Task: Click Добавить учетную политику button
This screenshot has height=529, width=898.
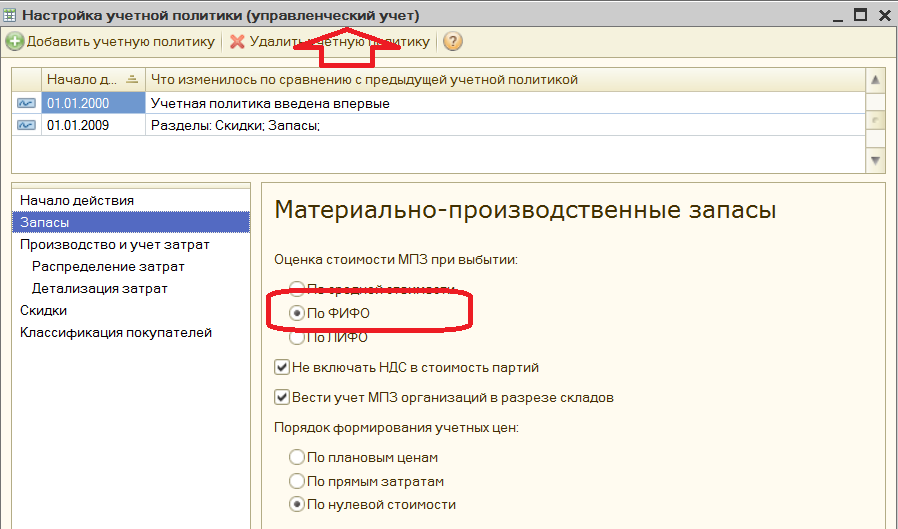Action: tap(111, 42)
